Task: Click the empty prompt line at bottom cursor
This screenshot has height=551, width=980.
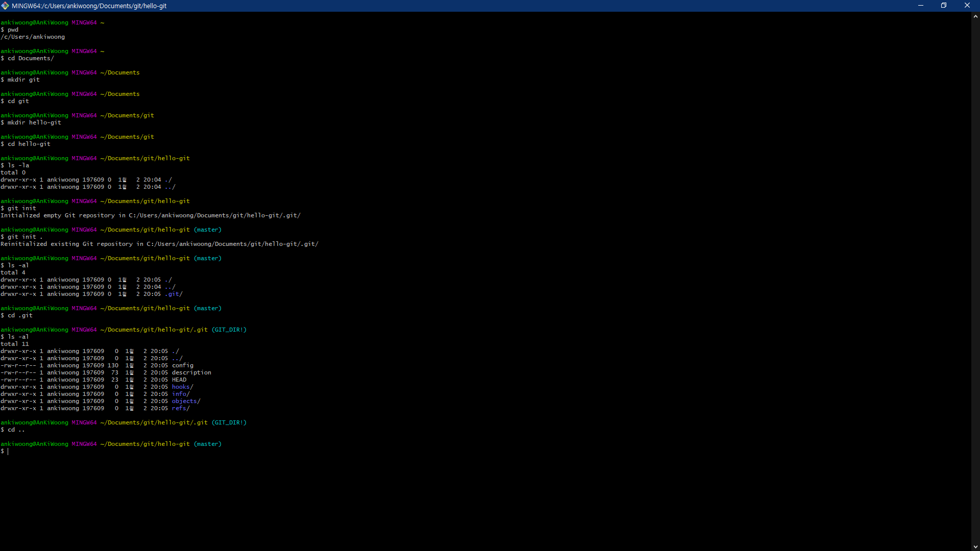Action: point(8,451)
